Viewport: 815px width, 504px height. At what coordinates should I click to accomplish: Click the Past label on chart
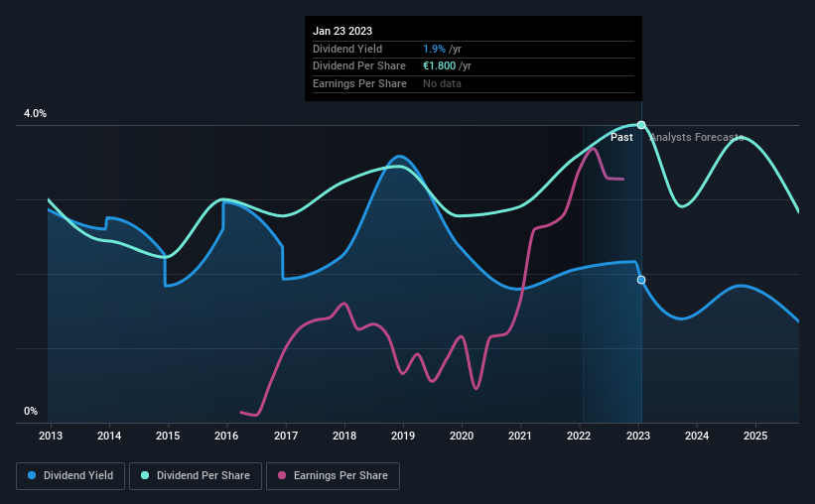(621, 137)
